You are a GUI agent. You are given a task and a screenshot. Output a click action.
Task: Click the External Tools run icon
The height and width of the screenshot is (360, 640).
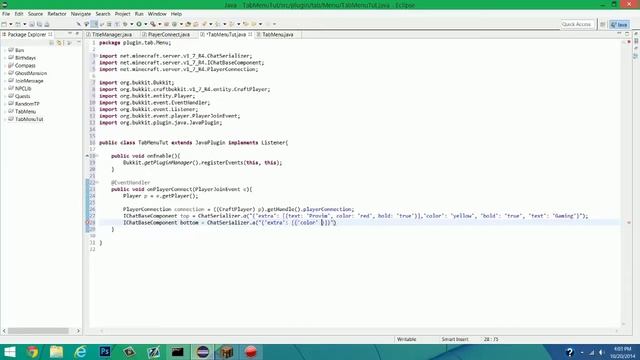point(153,24)
